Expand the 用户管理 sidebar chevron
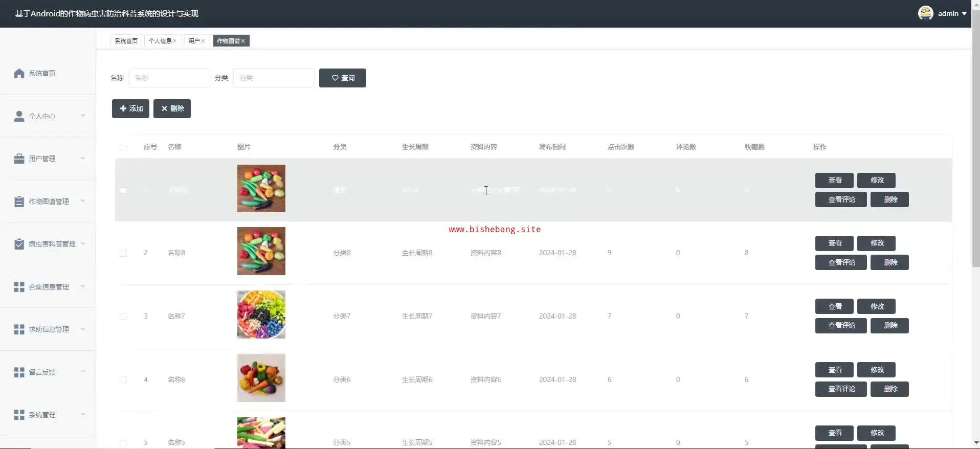980x449 pixels. 83,158
